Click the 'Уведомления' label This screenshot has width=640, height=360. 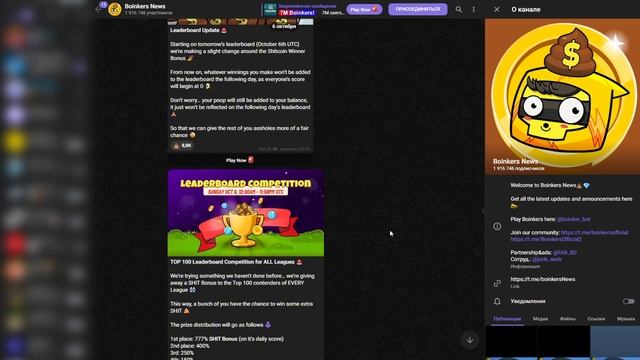click(x=528, y=301)
